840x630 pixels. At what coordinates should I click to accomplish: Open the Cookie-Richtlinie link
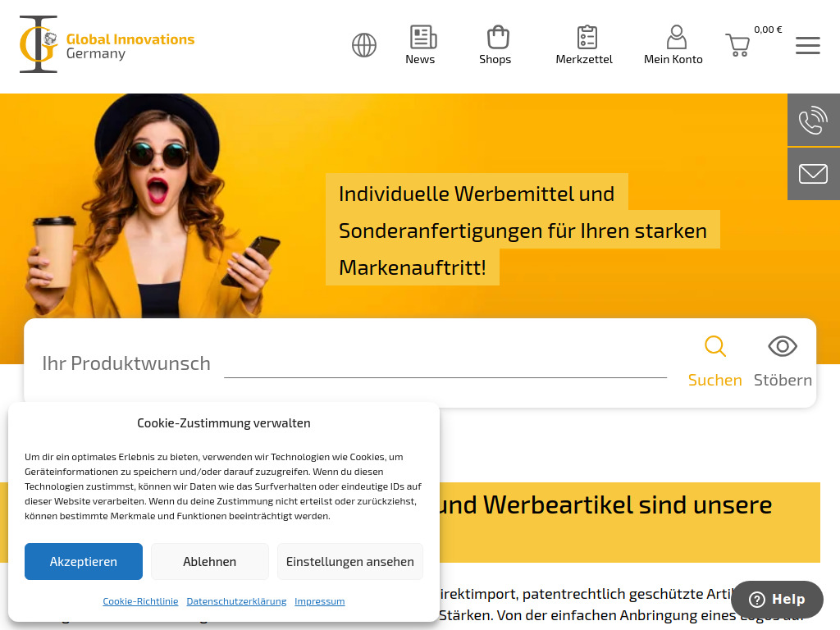(x=139, y=600)
